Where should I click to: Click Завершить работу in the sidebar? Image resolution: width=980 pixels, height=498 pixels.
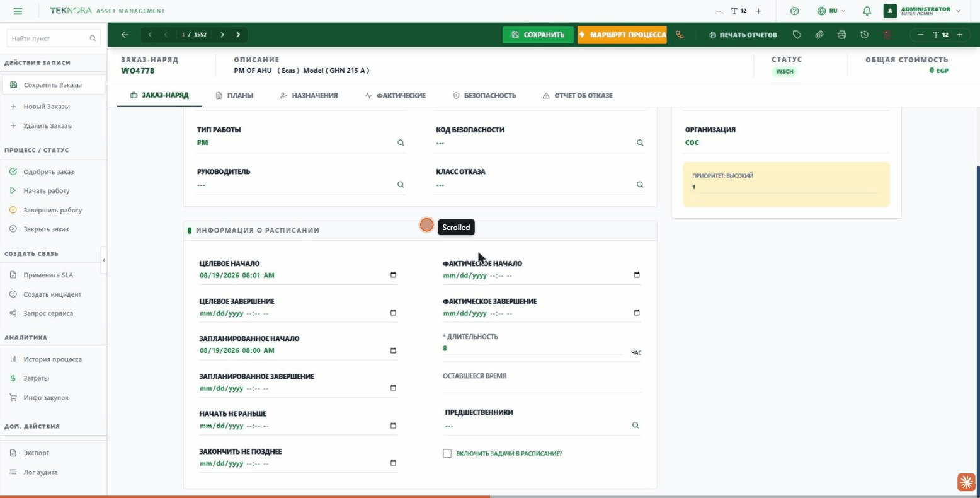[53, 210]
